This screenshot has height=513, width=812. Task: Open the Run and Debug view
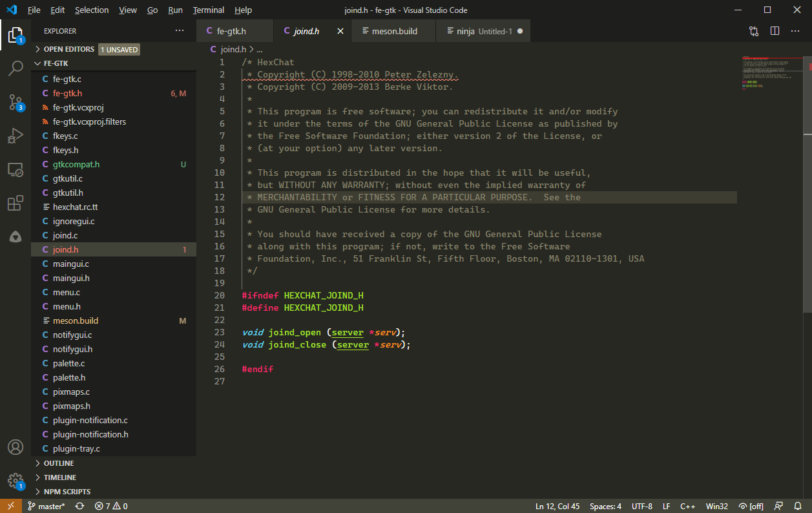(x=16, y=136)
